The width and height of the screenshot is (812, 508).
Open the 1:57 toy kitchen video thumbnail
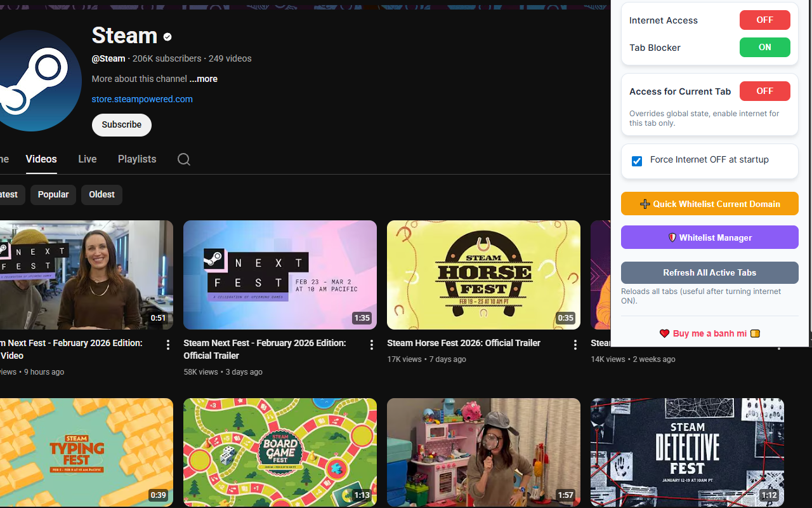(483, 453)
